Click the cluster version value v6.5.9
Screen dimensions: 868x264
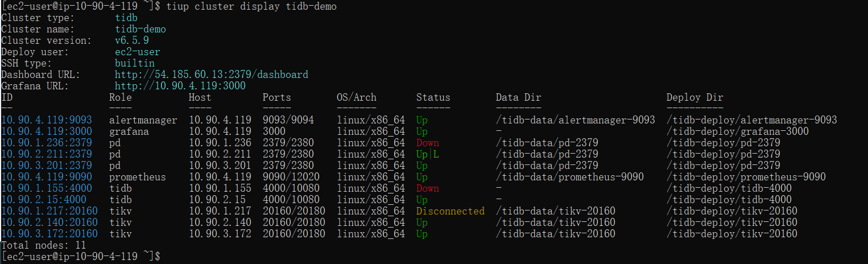[131, 40]
